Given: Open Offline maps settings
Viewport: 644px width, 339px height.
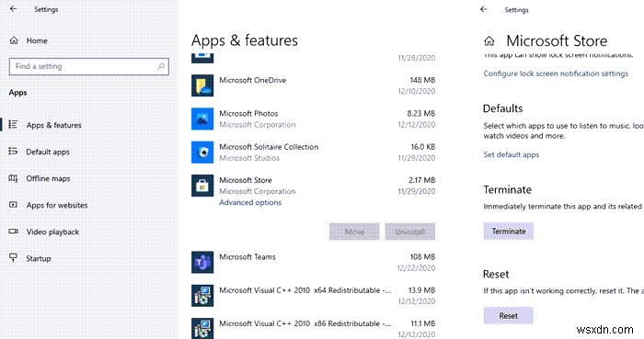Looking at the screenshot, I should point(48,178).
